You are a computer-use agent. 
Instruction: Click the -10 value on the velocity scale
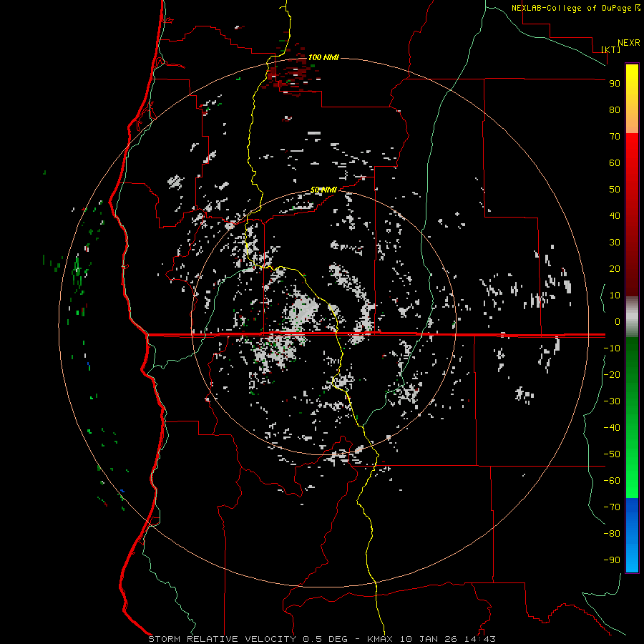[x=612, y=348]
